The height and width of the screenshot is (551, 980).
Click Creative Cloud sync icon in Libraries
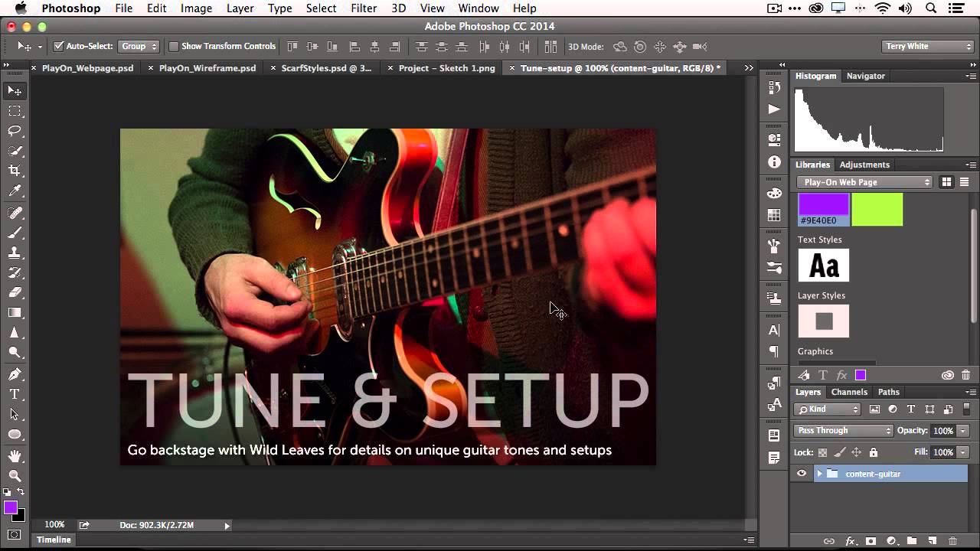948,375
